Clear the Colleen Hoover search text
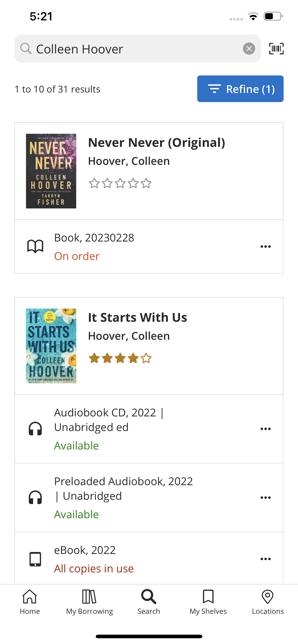Screen dimensions: 298x644 click(x=249, y=48)
